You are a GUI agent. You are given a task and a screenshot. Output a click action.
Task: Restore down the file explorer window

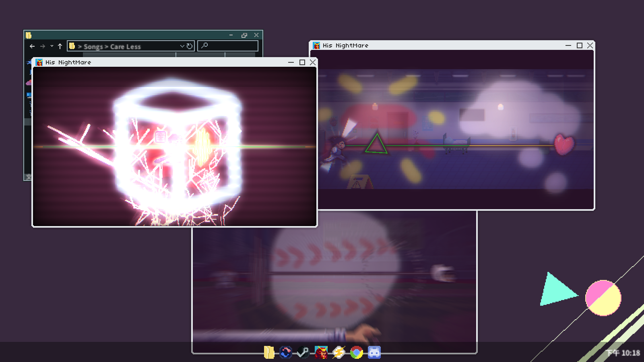pyautogui.click(x=244, y=35)
